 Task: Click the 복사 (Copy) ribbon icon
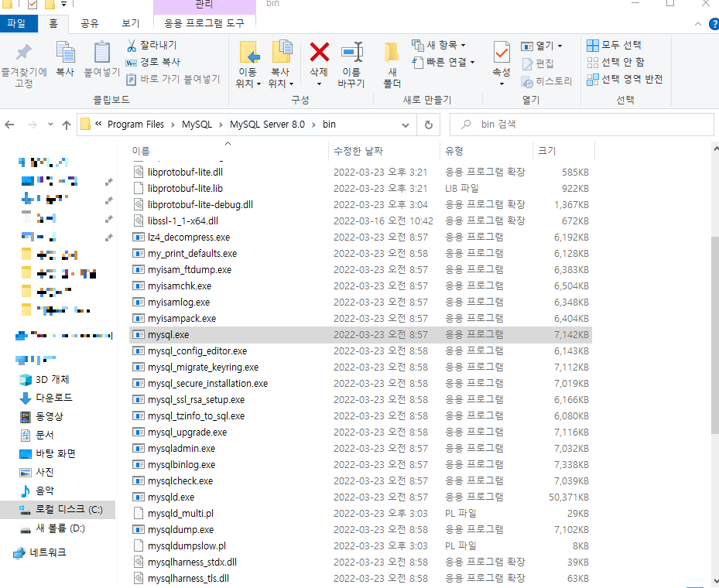(x=65, y=60)
